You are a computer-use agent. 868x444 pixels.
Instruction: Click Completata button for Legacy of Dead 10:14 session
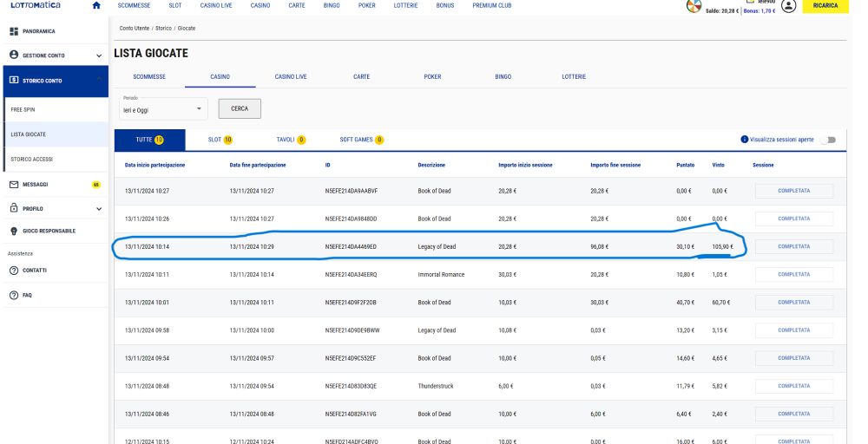[x=793, y=246]
